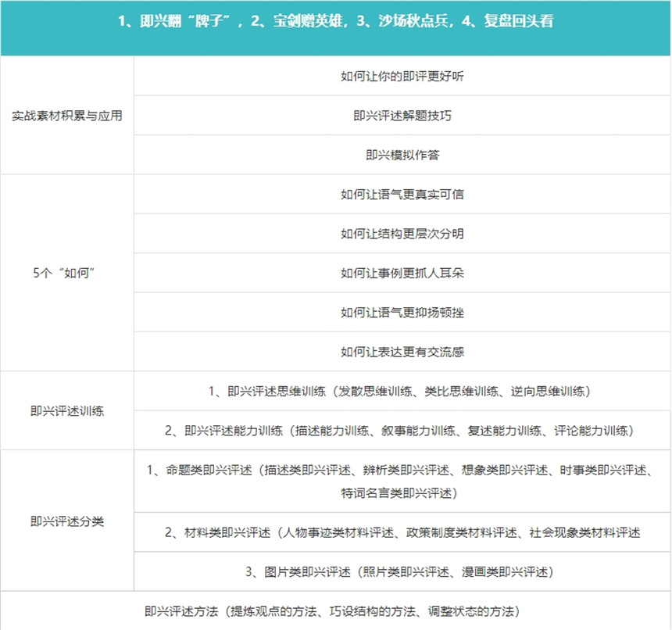Click the row 如何让表达更有交流感
Screen dimensions: 672x630
tap(402, 352)
